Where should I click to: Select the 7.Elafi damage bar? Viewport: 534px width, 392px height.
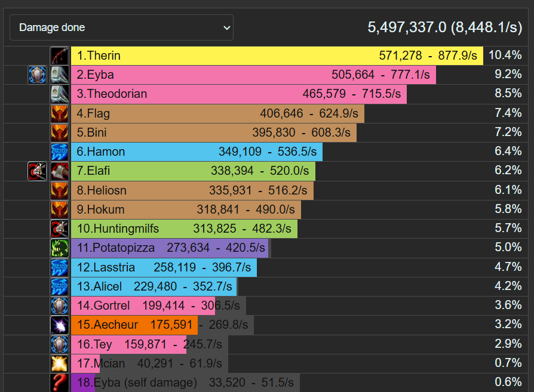coord(193,171)
